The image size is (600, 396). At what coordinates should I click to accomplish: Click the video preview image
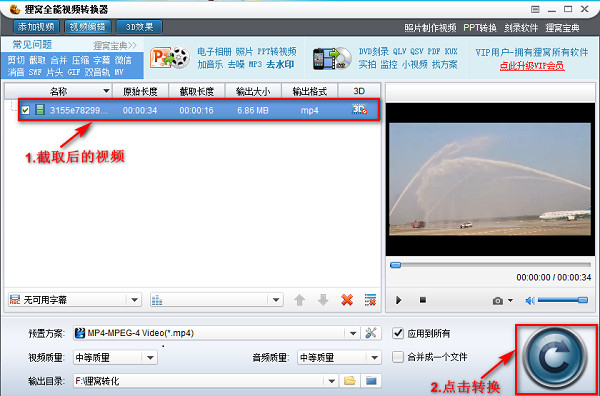tap(490, 179)
